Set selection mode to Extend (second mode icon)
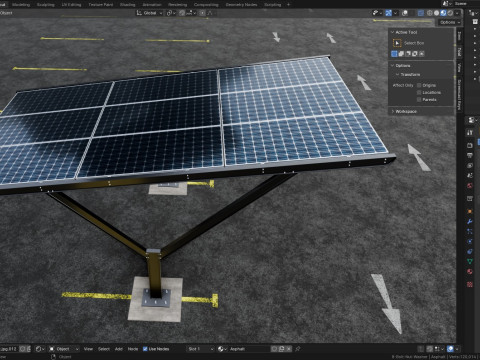 (x=401, y=54)
